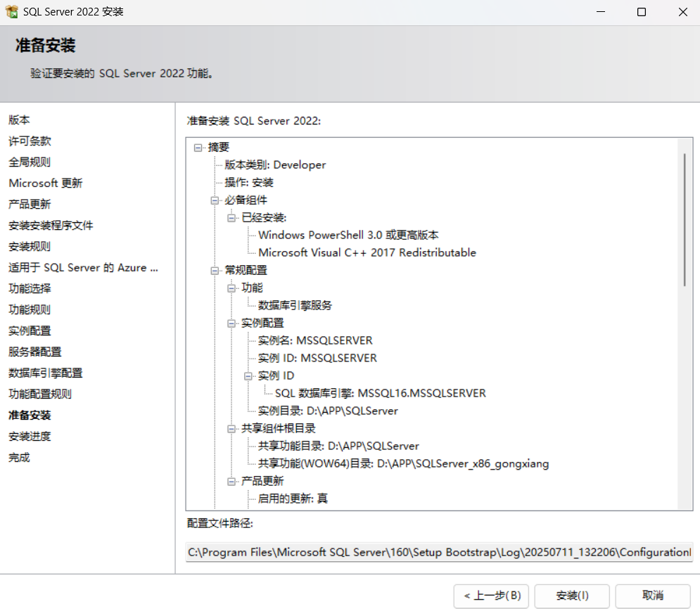Collapse the 共享组件根目录 tree node

coord(231,429)
